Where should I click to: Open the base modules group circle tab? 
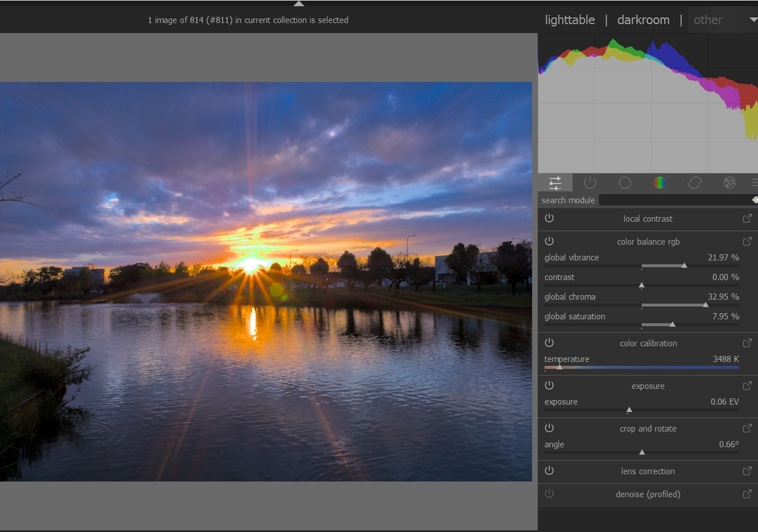pyautogui.click(x=625, y=183)
